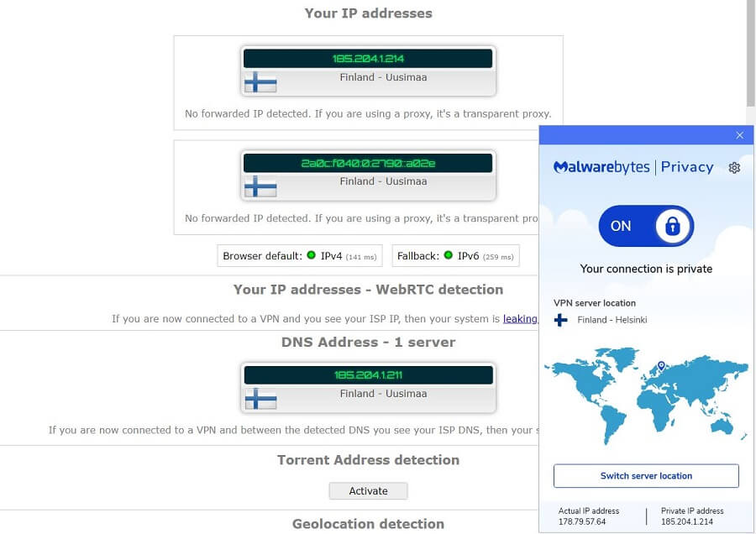Click Finland flag under DNS address 185.204.1.211
Viewport: 756px width, 534px height.
[261, 399]
